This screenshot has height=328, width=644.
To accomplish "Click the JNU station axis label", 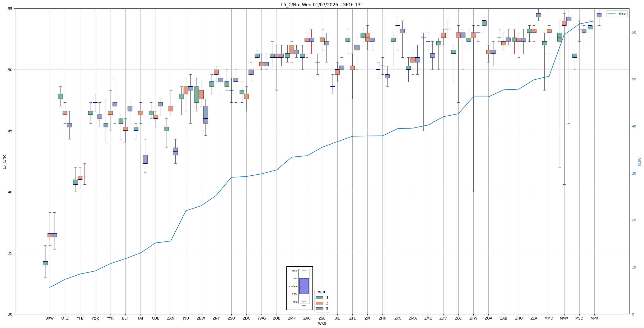I will click(186, 318).
